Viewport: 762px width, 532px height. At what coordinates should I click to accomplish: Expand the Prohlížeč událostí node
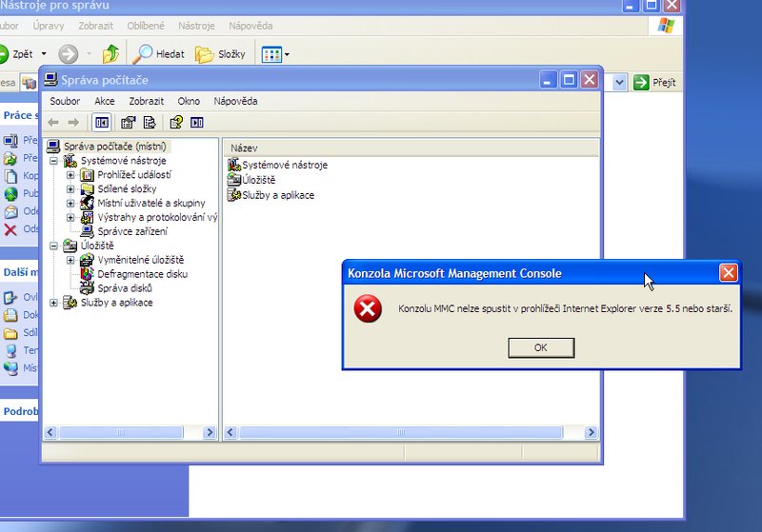pos(70,175)
